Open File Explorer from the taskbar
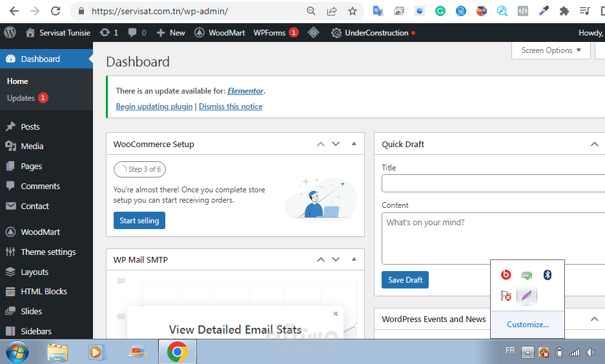605x364 pixels. click(x=57, y=352)
